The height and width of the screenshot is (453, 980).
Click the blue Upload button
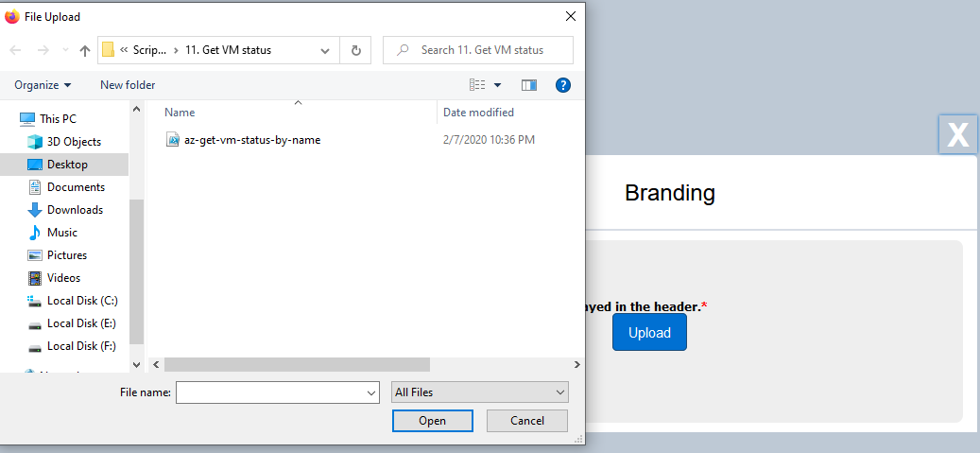click(x=649, y=333)
